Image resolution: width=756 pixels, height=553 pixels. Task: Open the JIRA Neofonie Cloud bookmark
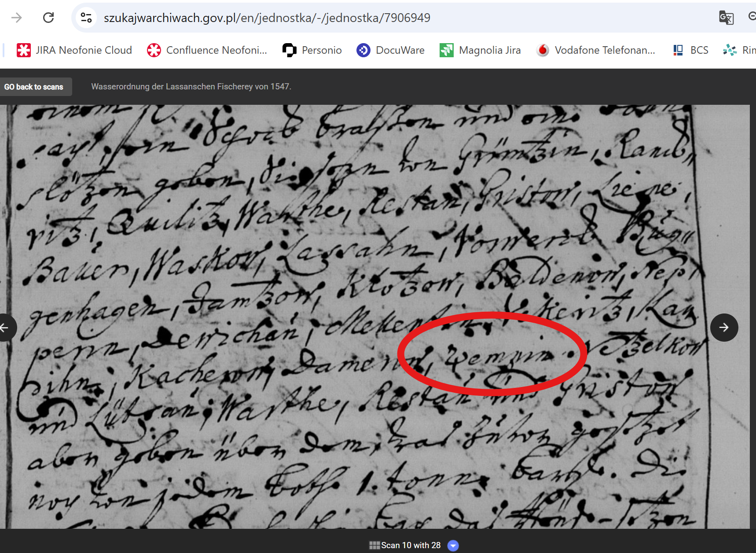(74, 50)
